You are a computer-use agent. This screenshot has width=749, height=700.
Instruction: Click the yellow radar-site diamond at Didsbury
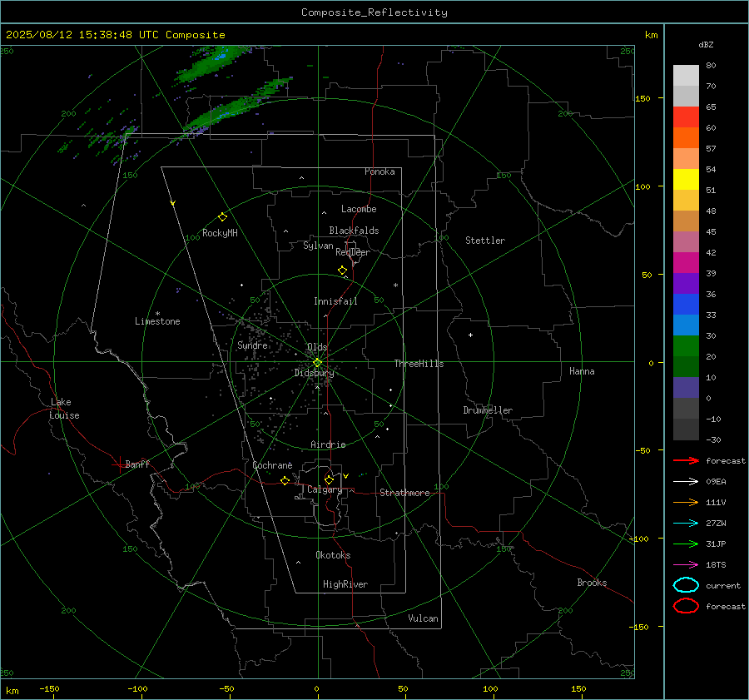pos(318,363)
